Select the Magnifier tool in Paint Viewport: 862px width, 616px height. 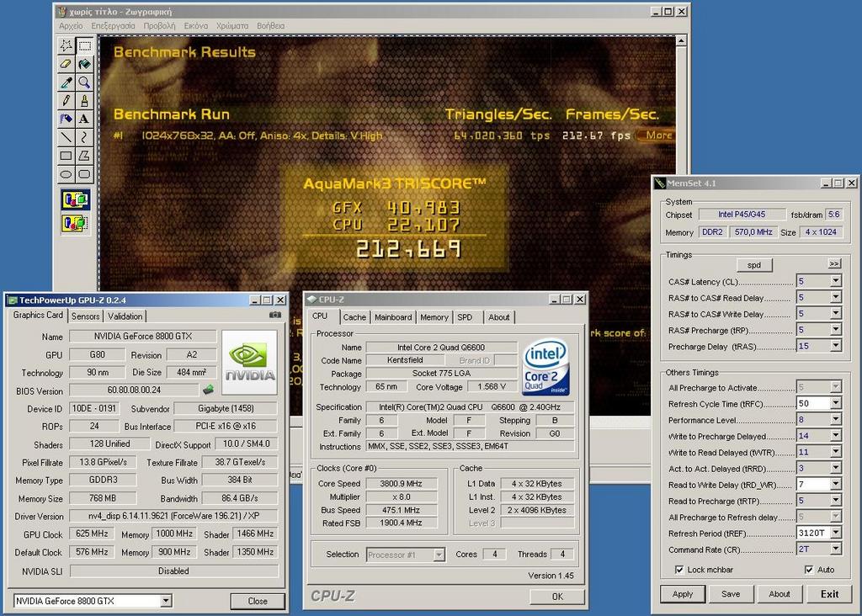[85, 82]
